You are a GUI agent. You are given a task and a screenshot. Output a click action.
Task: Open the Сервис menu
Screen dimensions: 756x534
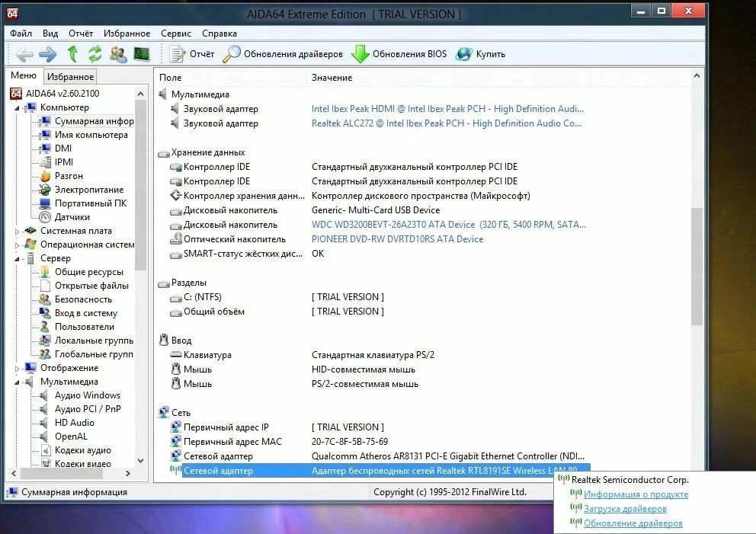point(176,34)
